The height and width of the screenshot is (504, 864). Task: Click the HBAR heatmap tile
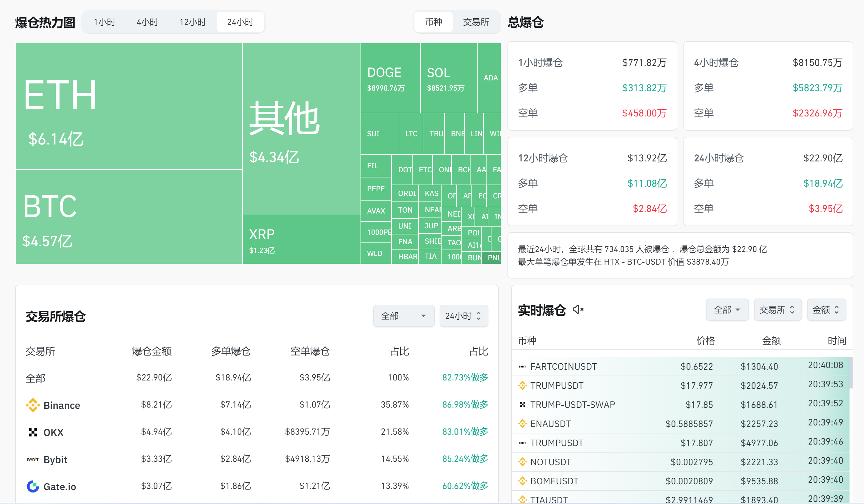[405, 256]
